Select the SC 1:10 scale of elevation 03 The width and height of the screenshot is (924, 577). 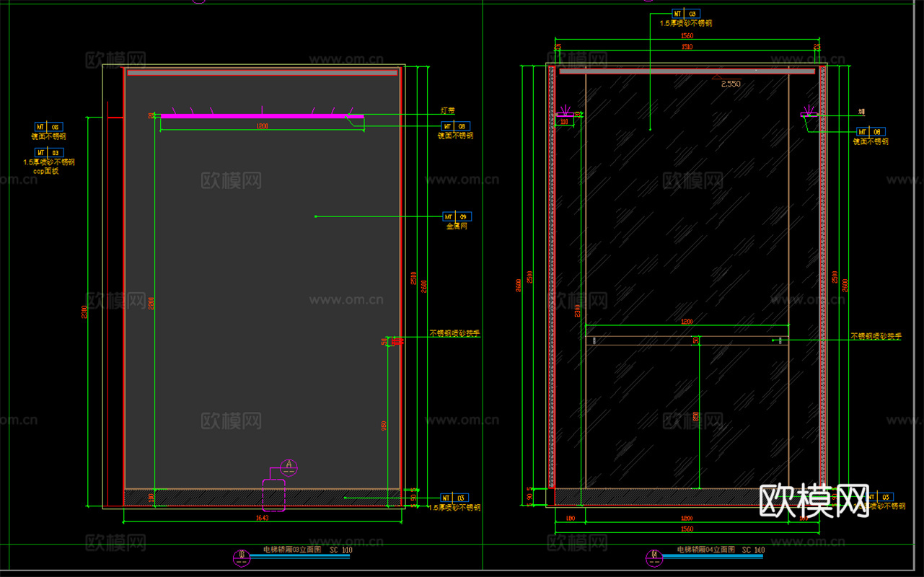click(341, 550)
